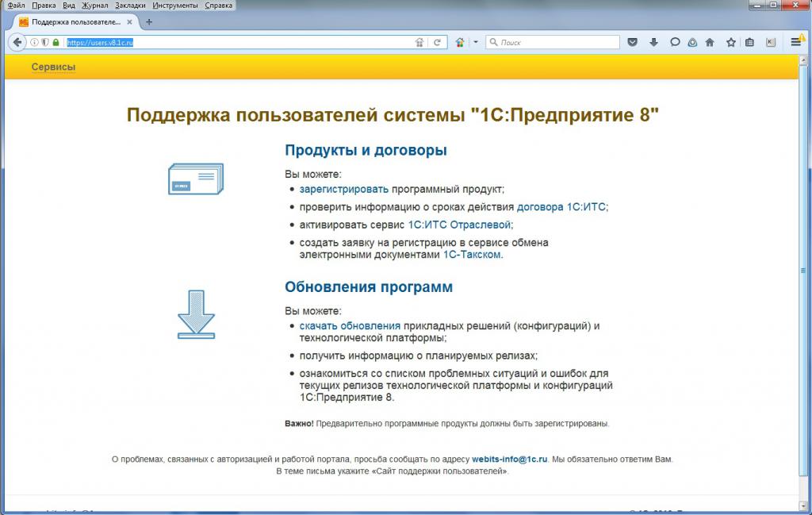Image resolution: width=812 pixels, height=515 pixels.
Task: Open the Файл menu
Action: 16,6
